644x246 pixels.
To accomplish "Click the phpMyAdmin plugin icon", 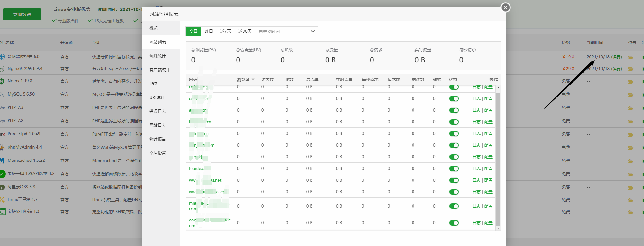I will pyautogui.click(x=2, y=147).
